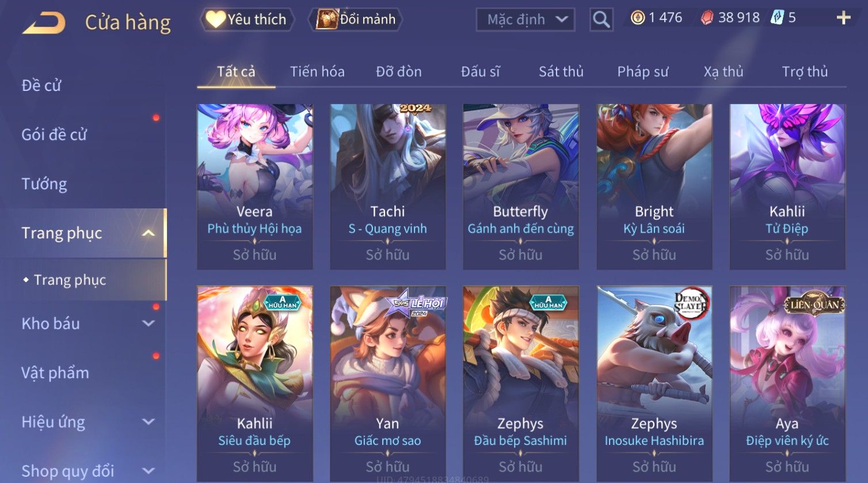Expand the Kho báu section

(149, 324)
